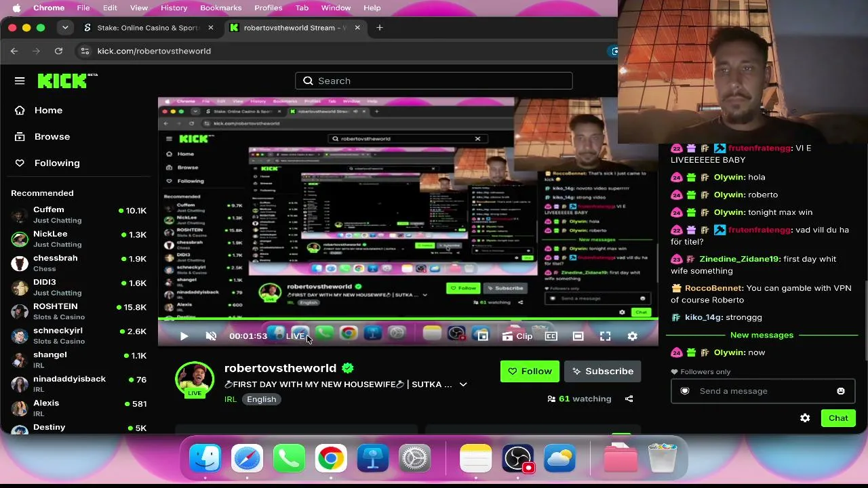Reload the Kick page

pos(58,51)
